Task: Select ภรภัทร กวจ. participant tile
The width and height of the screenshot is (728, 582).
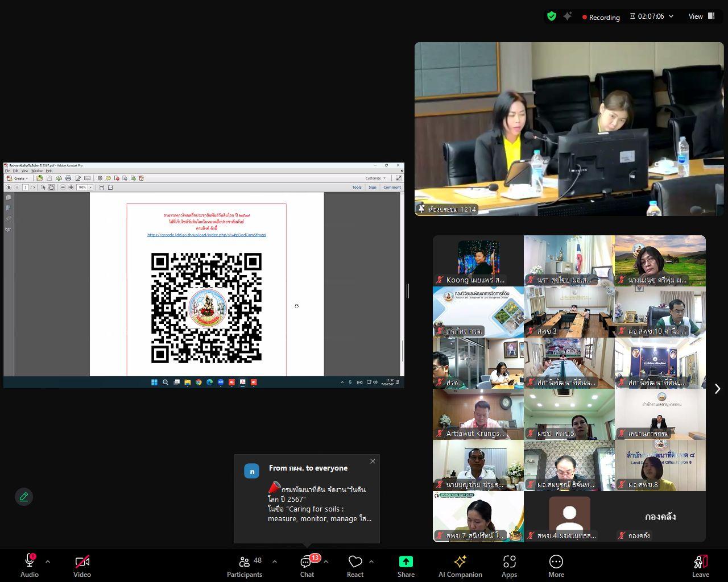Action: click(478, 312)
